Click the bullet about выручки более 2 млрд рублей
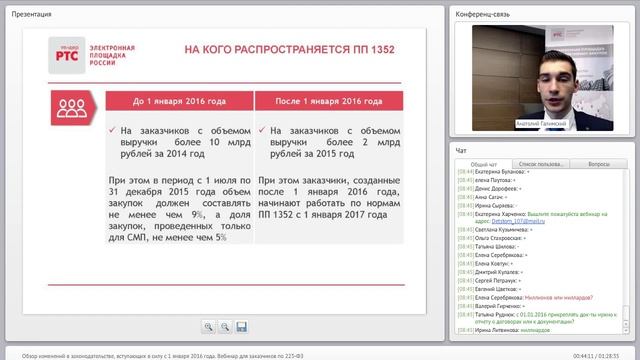 coord(335,142)
